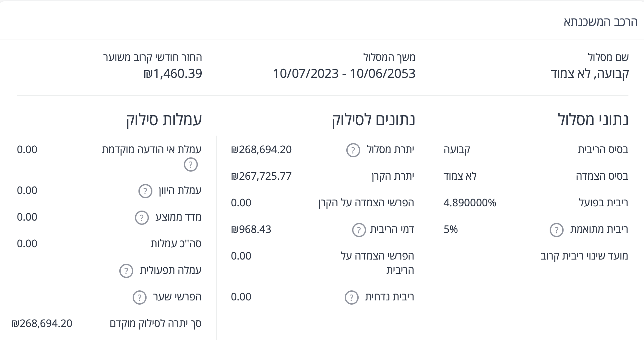Click question mark beside ריבית מתואמת
644x340 pixels.
556,230
